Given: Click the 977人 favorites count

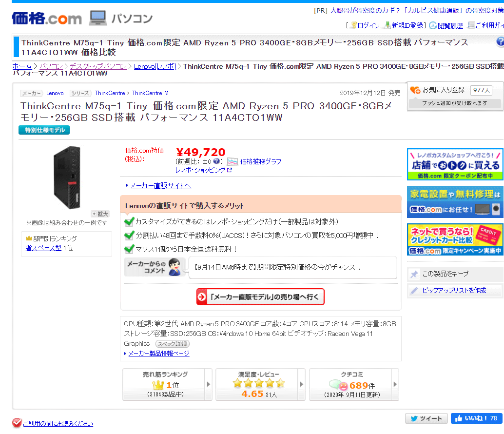Looking at the screenshot, I should click(x=481, y=90).
